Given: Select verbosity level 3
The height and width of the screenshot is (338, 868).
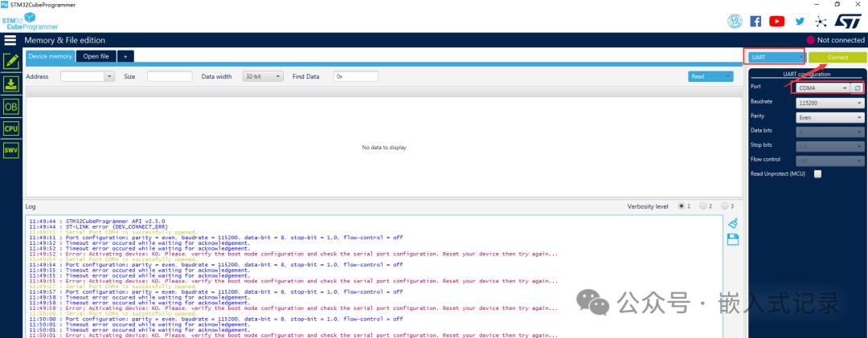Looking at the screenshot, I should [725, 206].
